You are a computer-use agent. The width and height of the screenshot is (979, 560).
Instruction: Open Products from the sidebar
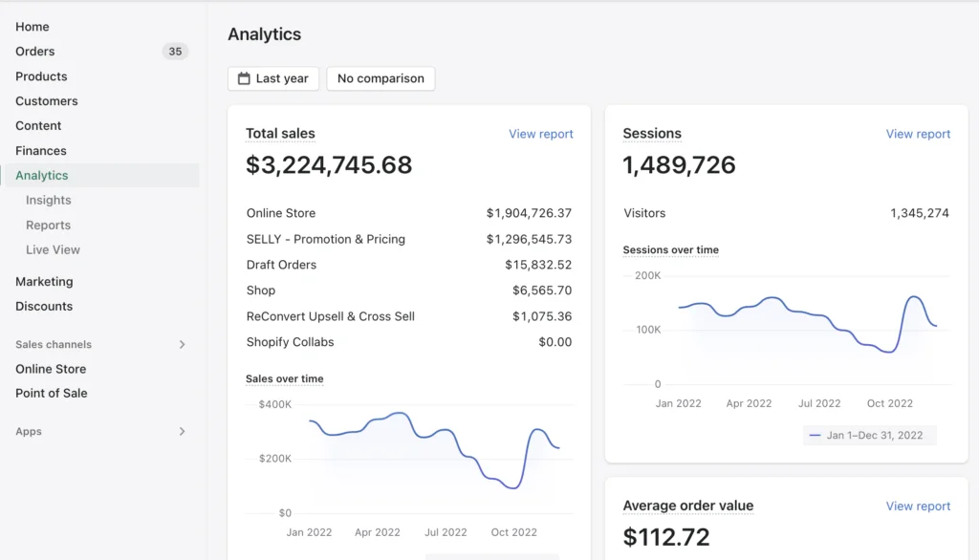(x=41, y=76)
